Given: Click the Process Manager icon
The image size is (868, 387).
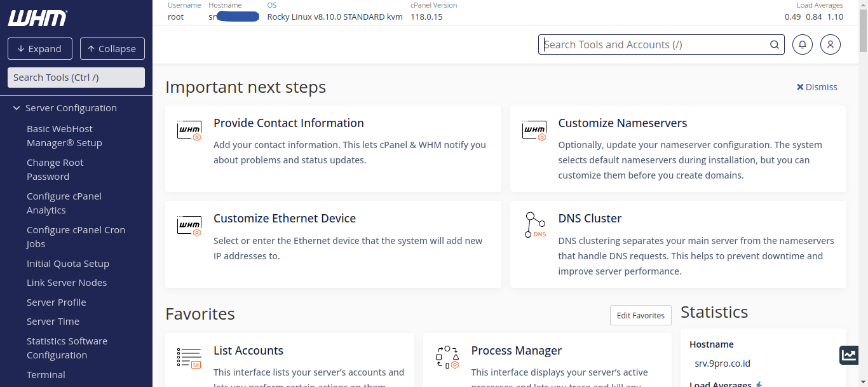Looking at the screenshot, I should pyautogui.click(x=447, y=358).
